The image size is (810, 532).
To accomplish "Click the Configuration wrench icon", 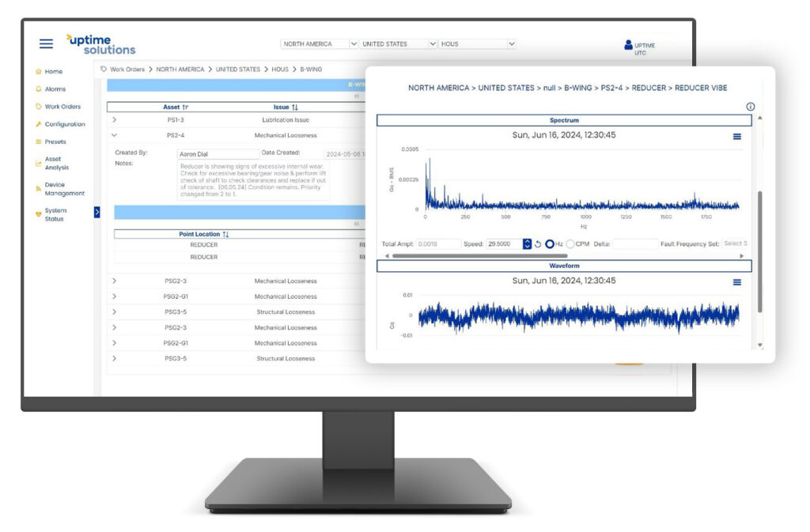I will [x=37, y=124].
